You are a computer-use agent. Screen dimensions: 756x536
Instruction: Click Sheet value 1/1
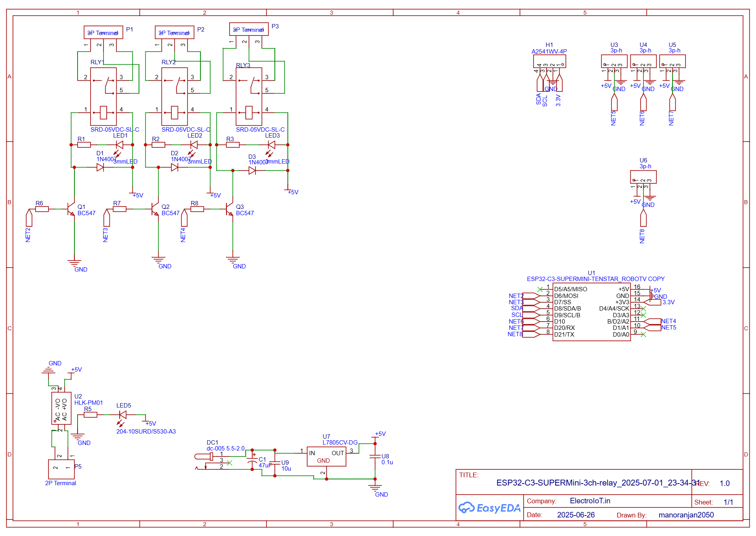coord(728,502)
